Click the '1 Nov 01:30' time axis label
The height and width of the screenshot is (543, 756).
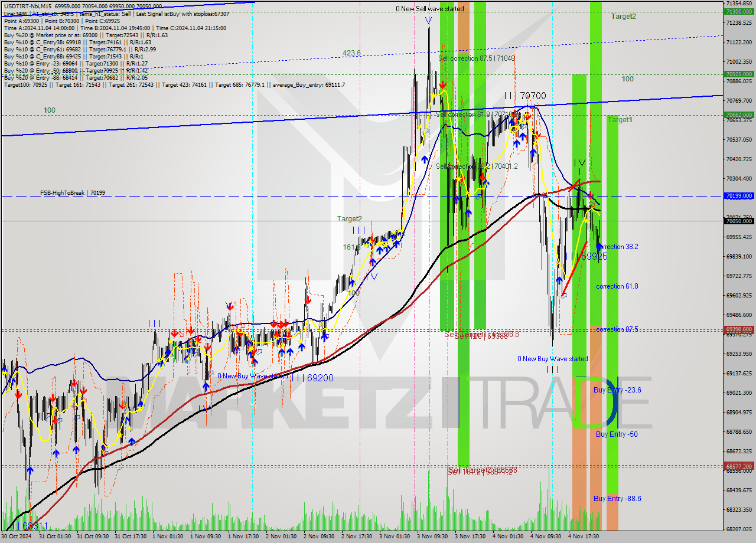pos(168,537)
